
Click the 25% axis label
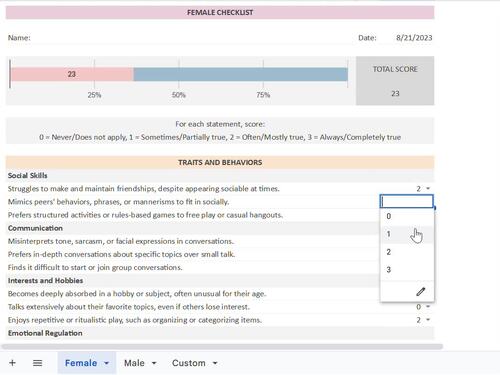[94, 95]
